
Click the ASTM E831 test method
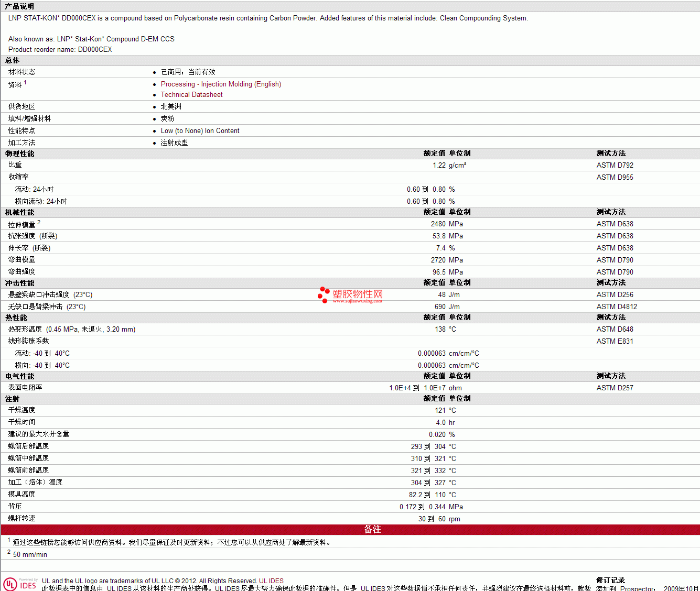(x=615, y=342)
